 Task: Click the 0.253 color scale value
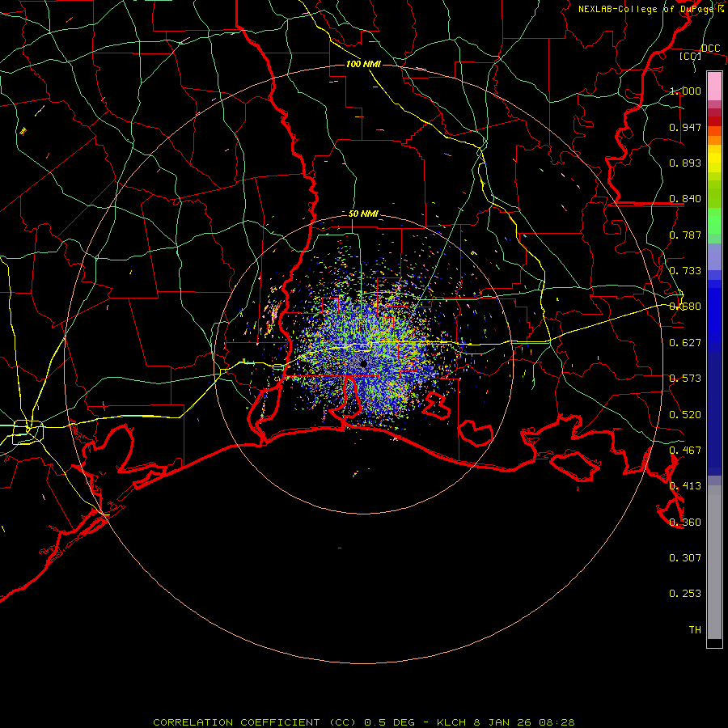click(685, 594)
